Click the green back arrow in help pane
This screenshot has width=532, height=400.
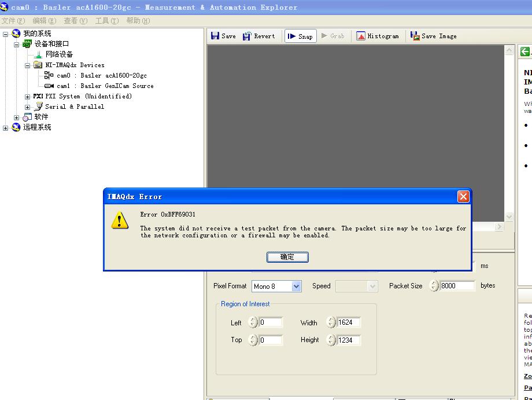click(524, 52)
